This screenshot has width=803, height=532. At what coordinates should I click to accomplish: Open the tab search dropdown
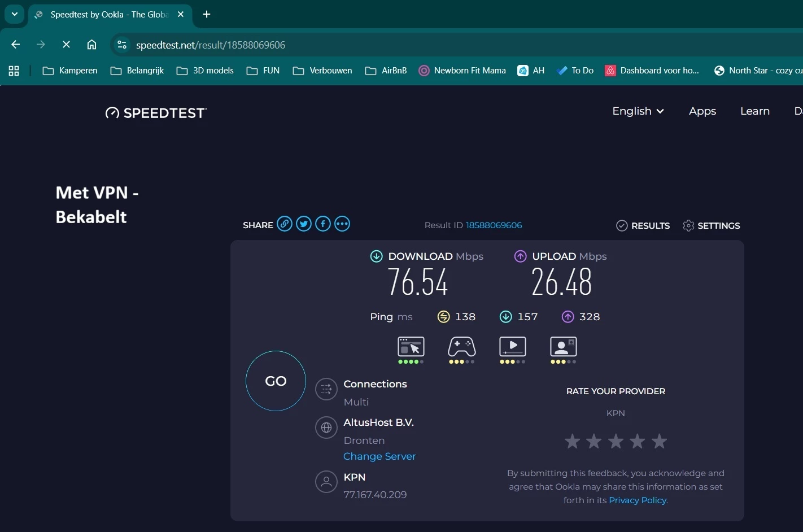tap(15, 15)
